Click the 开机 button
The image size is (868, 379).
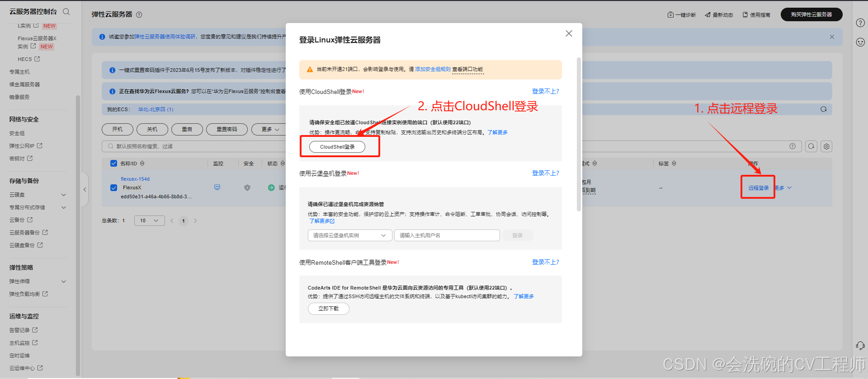(118, 129)
